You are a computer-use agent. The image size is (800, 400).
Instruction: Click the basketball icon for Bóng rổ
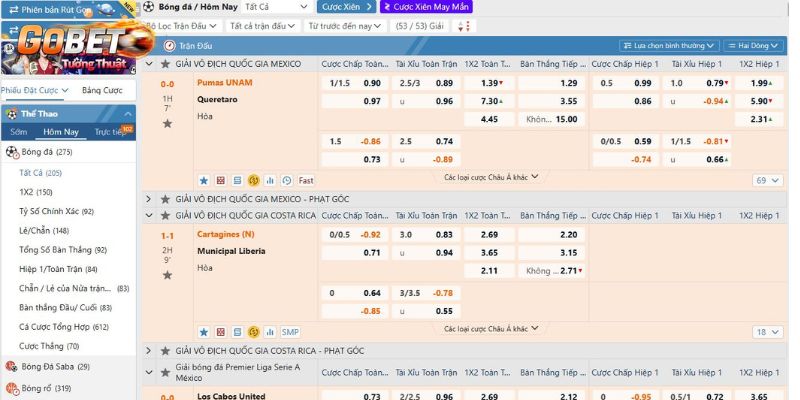(12, 388)
